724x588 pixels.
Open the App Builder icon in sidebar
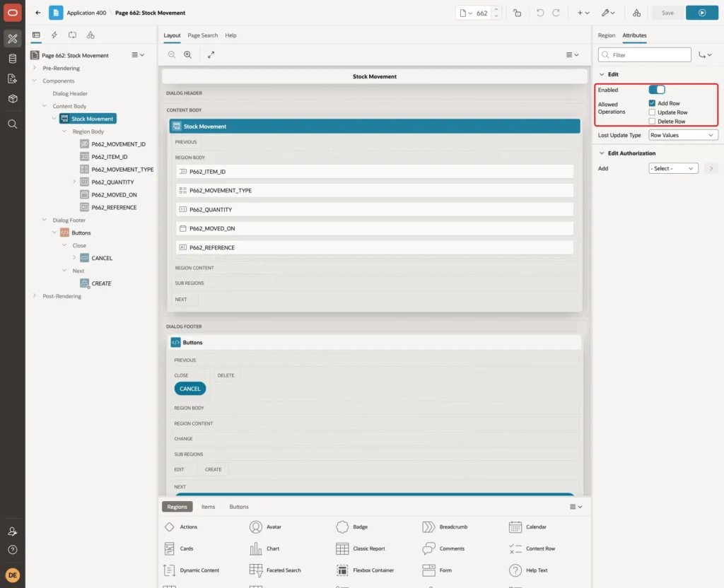tap(13, 39)
